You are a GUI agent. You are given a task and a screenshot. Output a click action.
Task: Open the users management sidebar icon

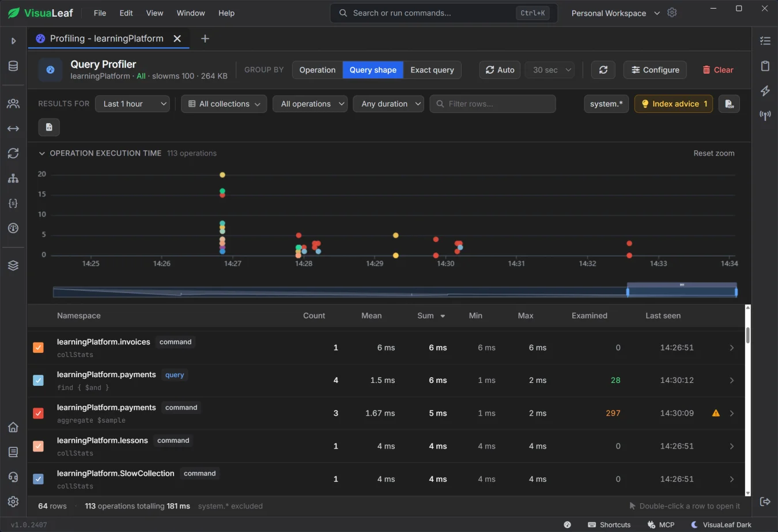[x=13, y=104]
